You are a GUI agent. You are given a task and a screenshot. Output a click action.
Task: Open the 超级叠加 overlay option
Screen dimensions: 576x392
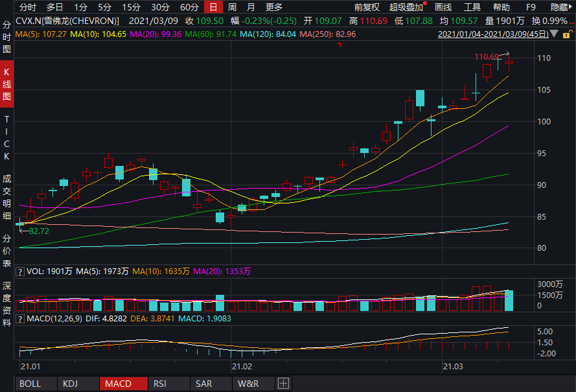[x=406, y=8]
